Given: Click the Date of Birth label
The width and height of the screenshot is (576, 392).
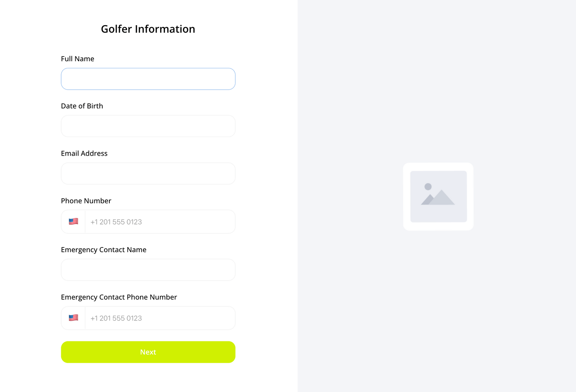Looking at the screenshot, I should tap(82, 106).
